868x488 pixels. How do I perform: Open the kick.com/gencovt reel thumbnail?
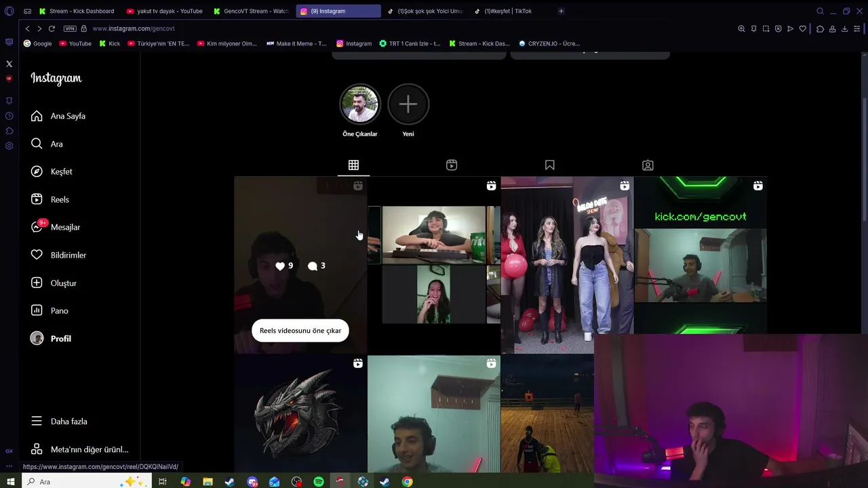tap(701, 255)
